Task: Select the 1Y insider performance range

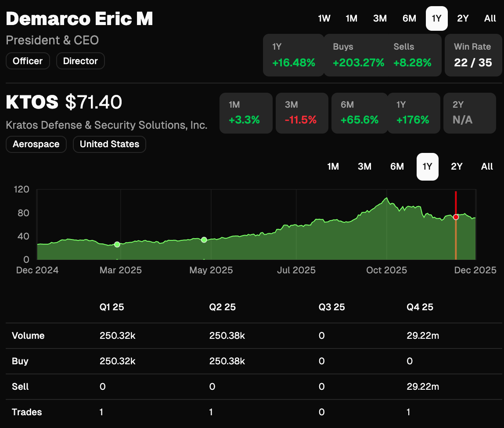Action: (436, 18)
